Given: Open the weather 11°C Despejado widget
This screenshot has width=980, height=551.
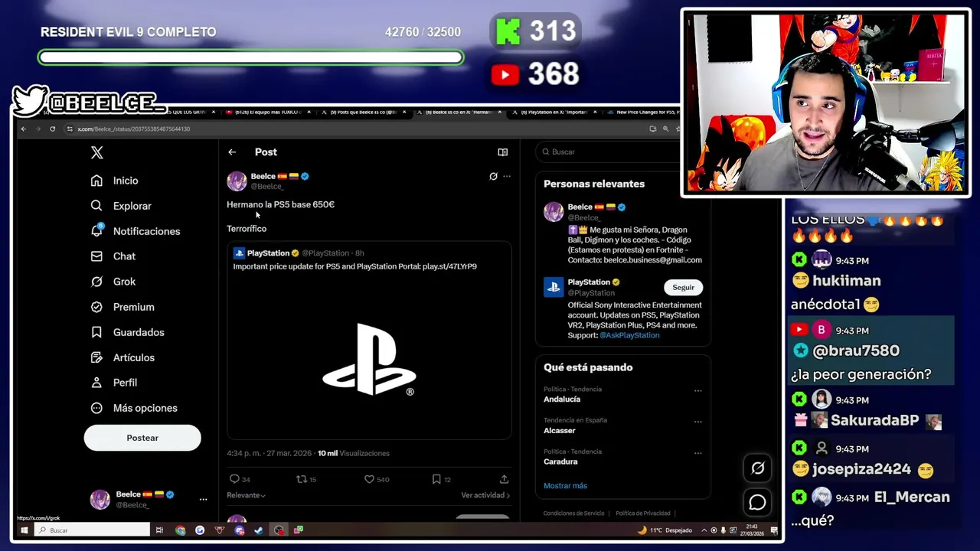Looking at the screenshot, I should [x=665, y=530].
